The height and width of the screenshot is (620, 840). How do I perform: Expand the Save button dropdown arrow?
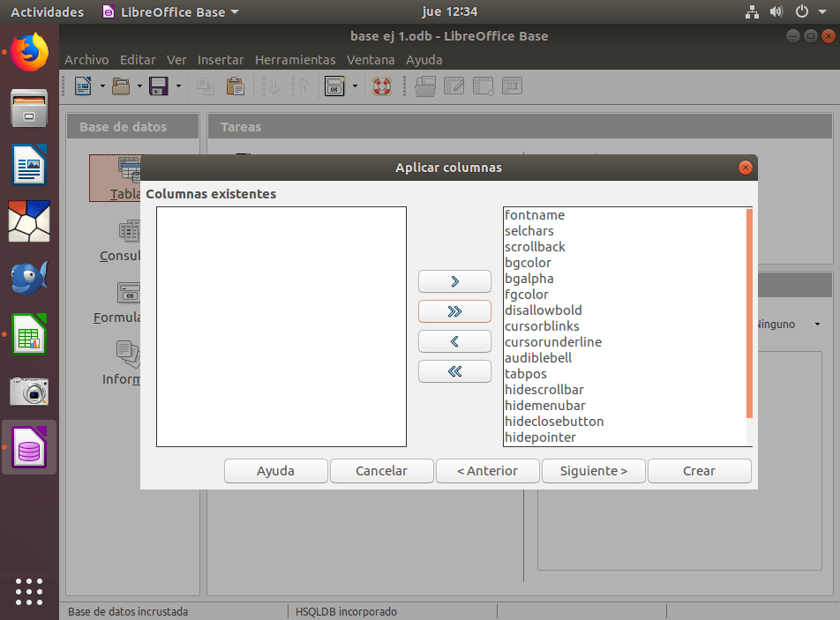pos(178,86)
